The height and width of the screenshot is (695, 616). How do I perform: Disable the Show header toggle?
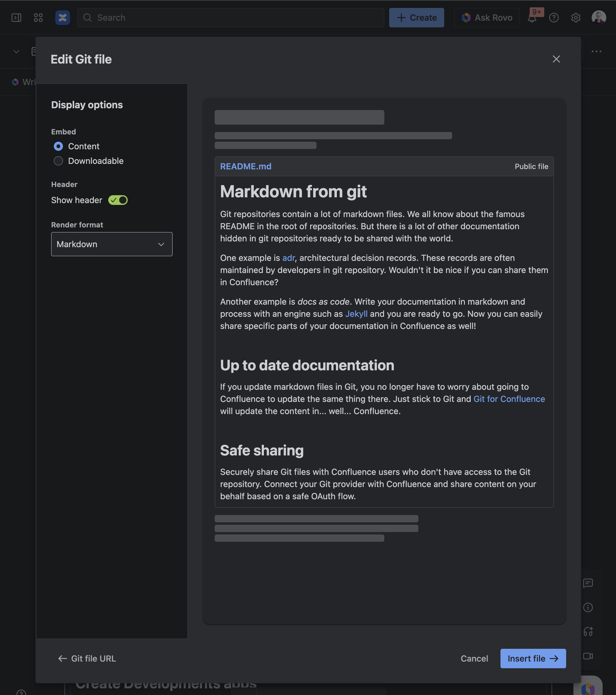pyautogui.click(x=118, y=200)
